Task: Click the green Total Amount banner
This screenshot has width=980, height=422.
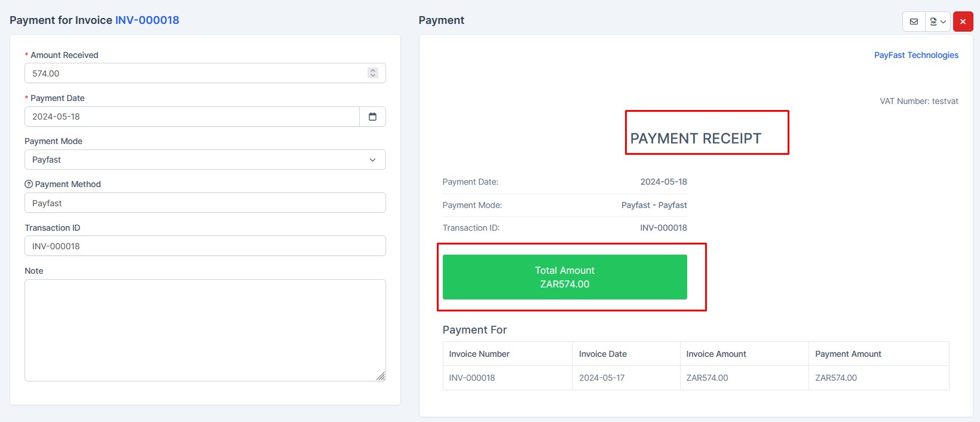Action: (x=565, y=277)
